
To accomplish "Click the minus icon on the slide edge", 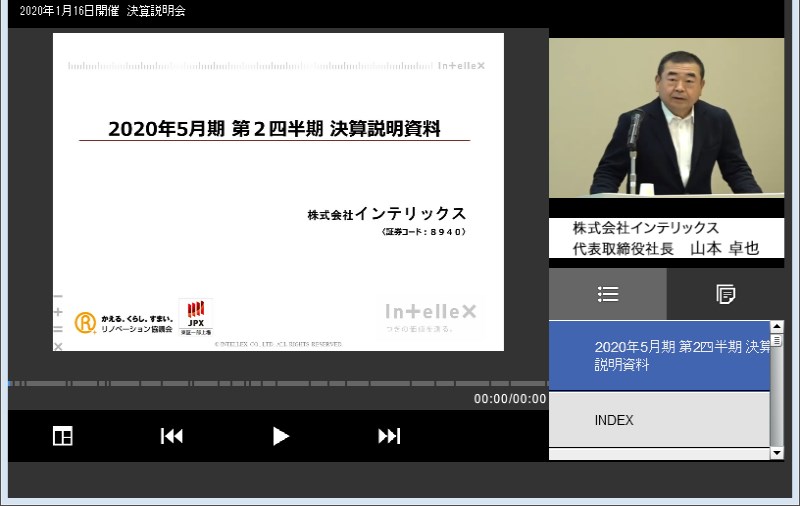I will point(58,296).
